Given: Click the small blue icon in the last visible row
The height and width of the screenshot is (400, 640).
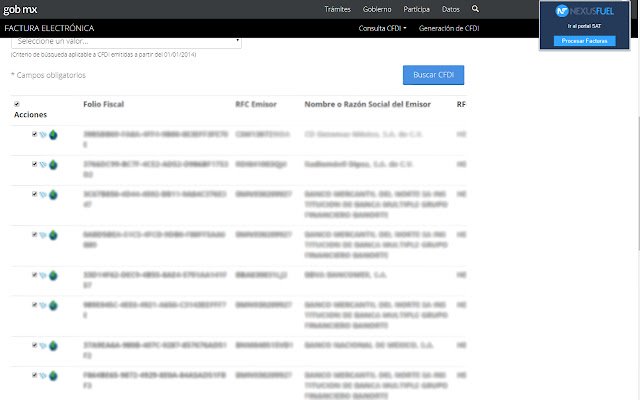Looking at the screenshot, I should tap(43, 375).
